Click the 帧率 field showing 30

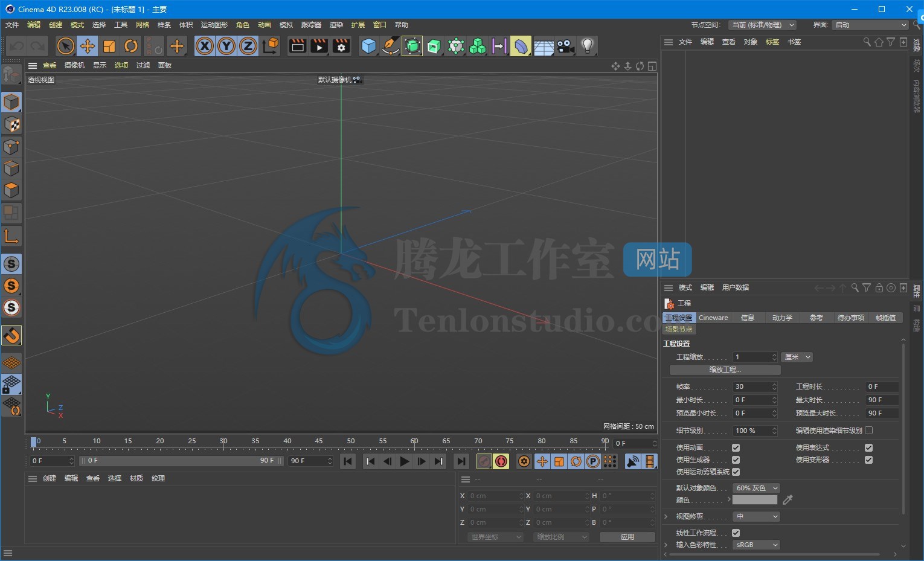[755, 386]
